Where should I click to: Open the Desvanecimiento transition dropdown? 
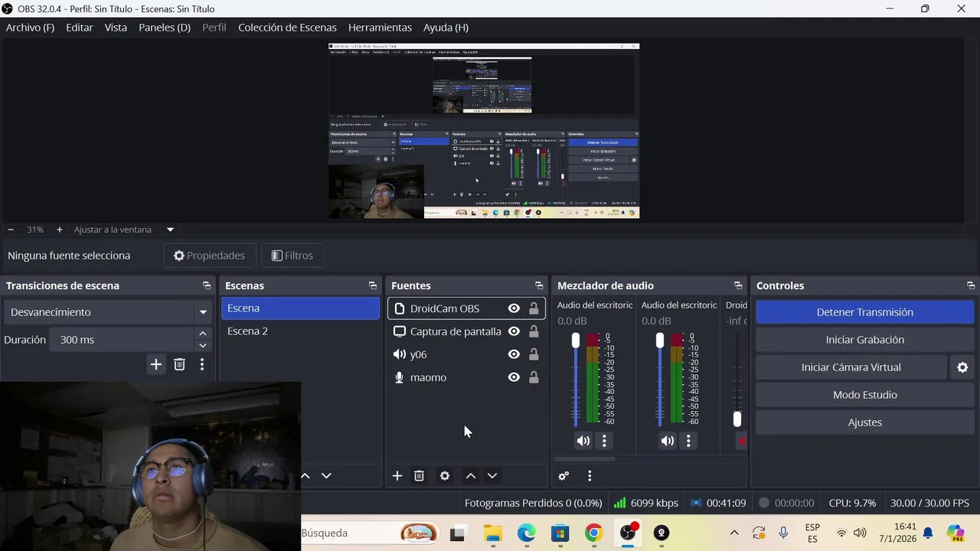(108, 312)
